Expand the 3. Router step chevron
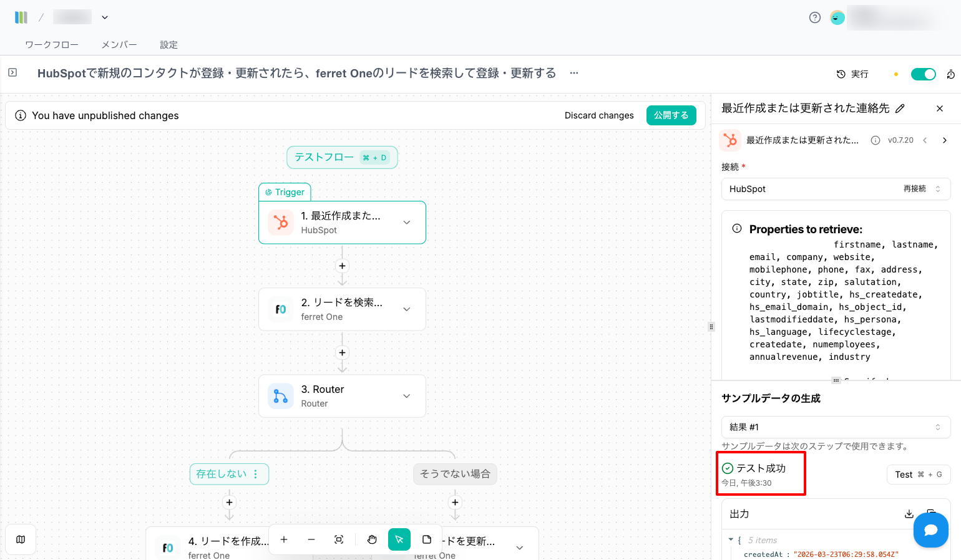 (407, 396)
